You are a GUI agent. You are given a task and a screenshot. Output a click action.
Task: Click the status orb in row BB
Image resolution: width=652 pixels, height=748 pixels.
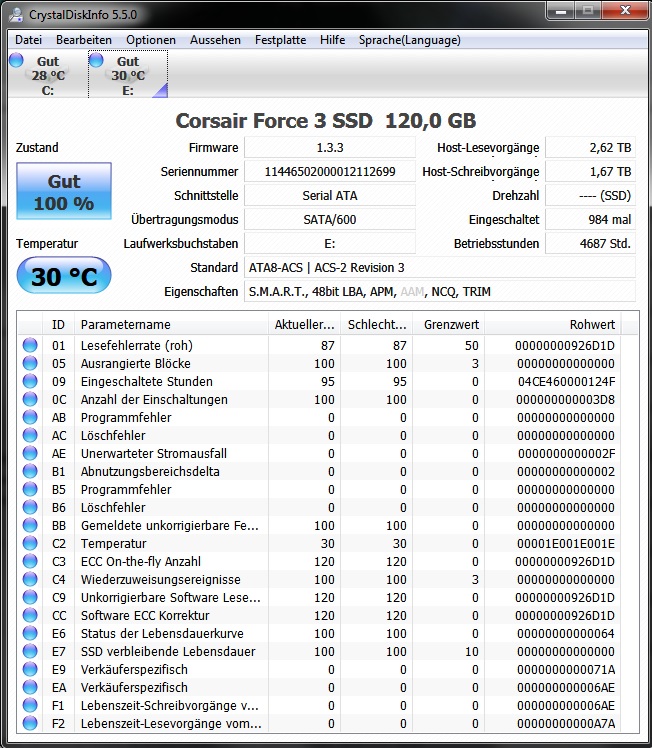click(30, 525)
